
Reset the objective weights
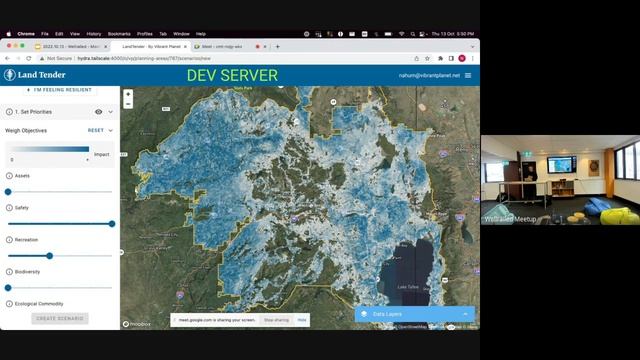[96, 131]
